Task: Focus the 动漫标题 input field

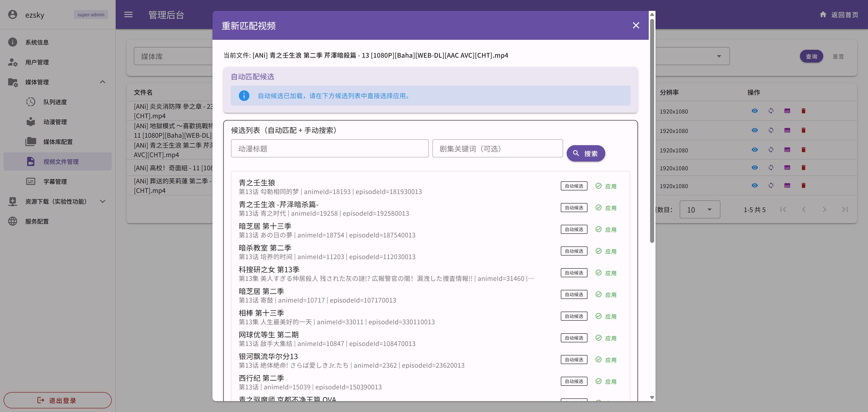Action: (x=330, y=149)
